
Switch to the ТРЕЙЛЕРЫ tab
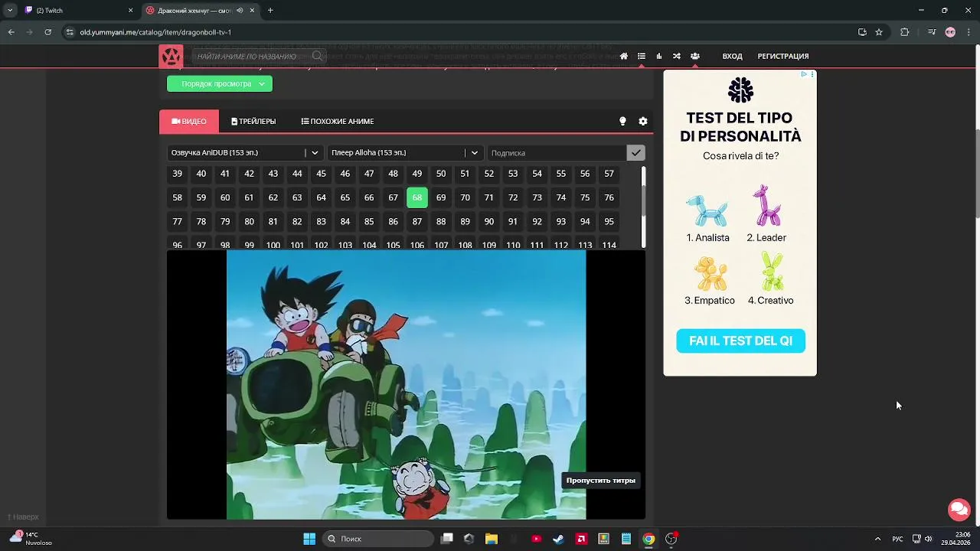pos(253,121)
